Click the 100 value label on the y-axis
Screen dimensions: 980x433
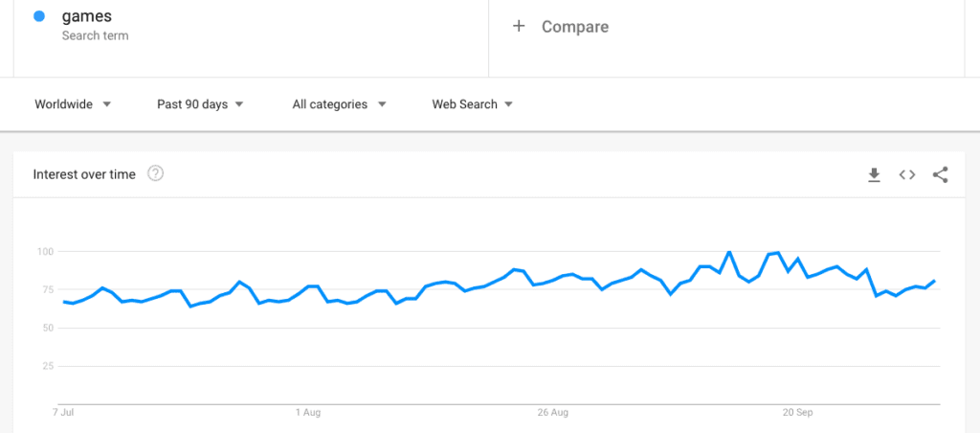[x=46, y=252]
